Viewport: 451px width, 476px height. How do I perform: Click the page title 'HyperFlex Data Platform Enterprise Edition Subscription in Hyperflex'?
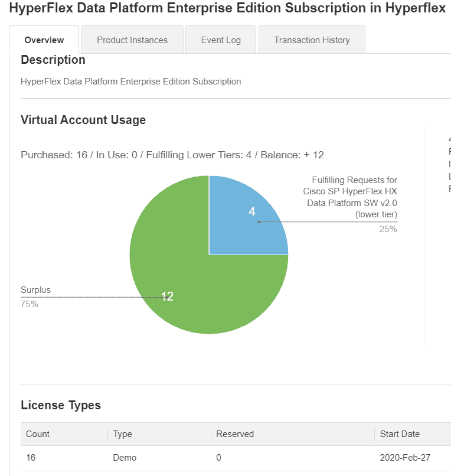(x=228, y=8)
